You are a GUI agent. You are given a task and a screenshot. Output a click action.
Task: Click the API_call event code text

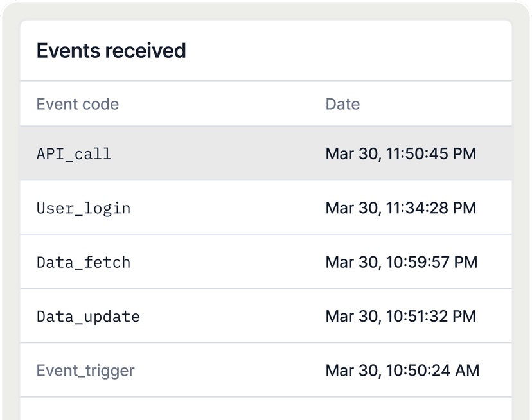(x=73, y=153)
